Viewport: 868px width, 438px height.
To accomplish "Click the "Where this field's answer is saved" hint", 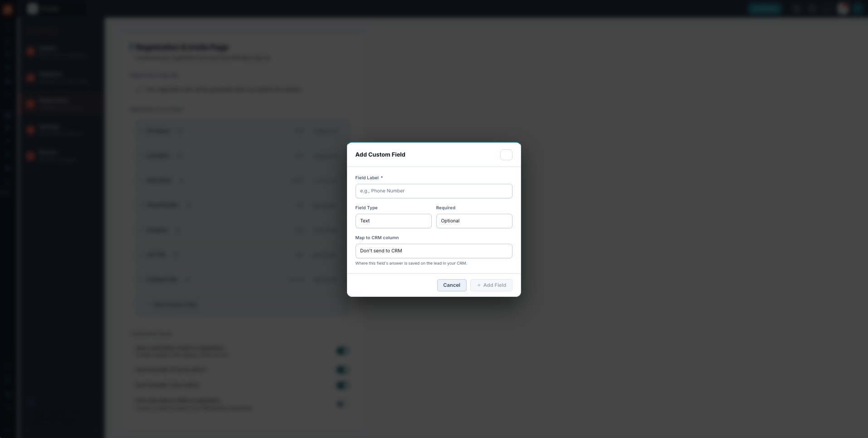I will click(411, 263).
